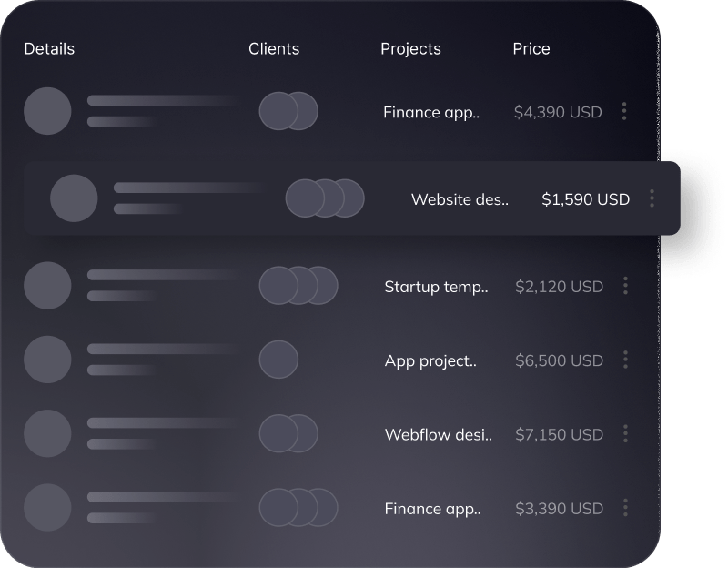
Task: Sort by the Details column header
Action: [x=49, y=48]
